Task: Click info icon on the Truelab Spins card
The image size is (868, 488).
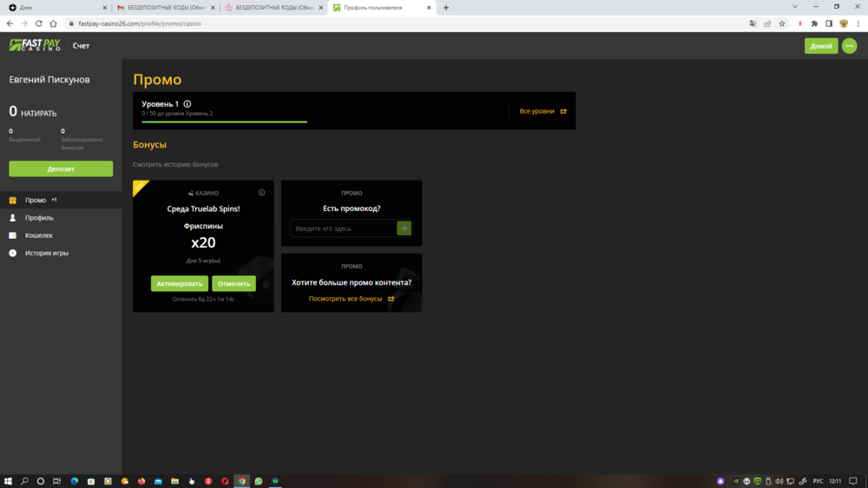Action: point(261,193)
